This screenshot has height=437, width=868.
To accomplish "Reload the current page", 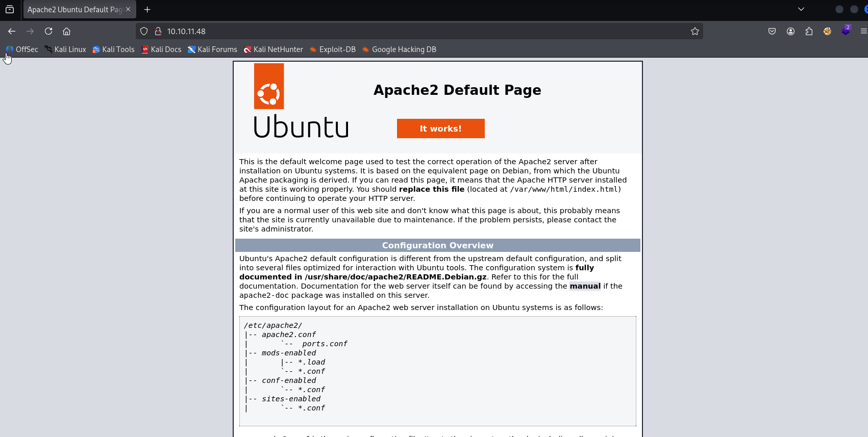I will tap(48, 31).
